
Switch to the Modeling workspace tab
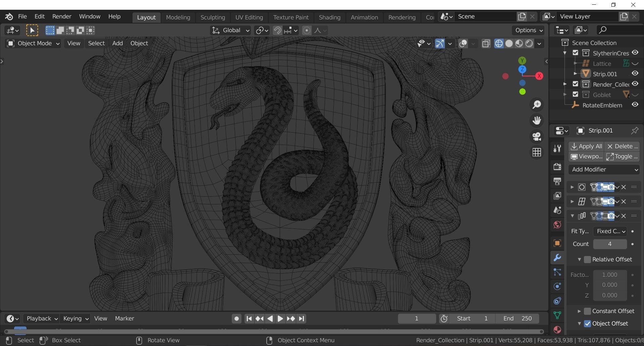[178, 17]
